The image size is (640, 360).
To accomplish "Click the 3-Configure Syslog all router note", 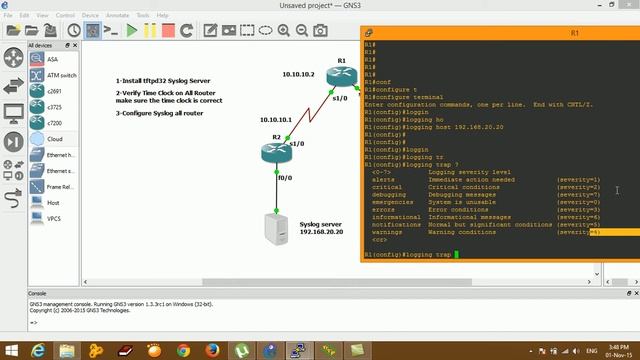I will tap(159, 113).
